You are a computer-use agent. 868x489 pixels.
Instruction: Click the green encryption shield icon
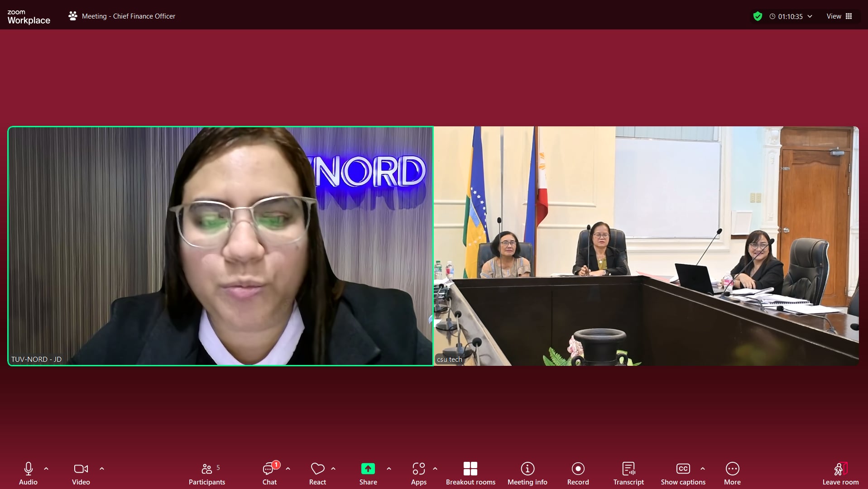coord(758,17)
